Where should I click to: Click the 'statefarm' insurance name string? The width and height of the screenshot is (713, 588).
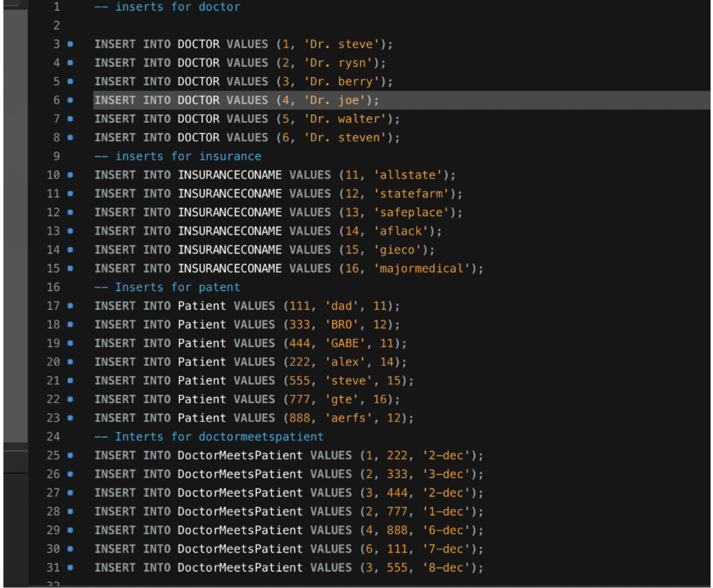coord(411,193)
